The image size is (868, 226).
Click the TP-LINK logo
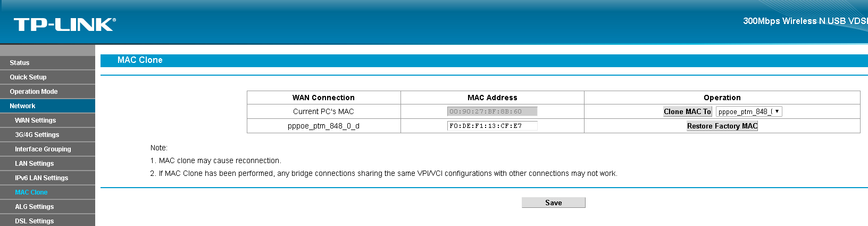64,24
